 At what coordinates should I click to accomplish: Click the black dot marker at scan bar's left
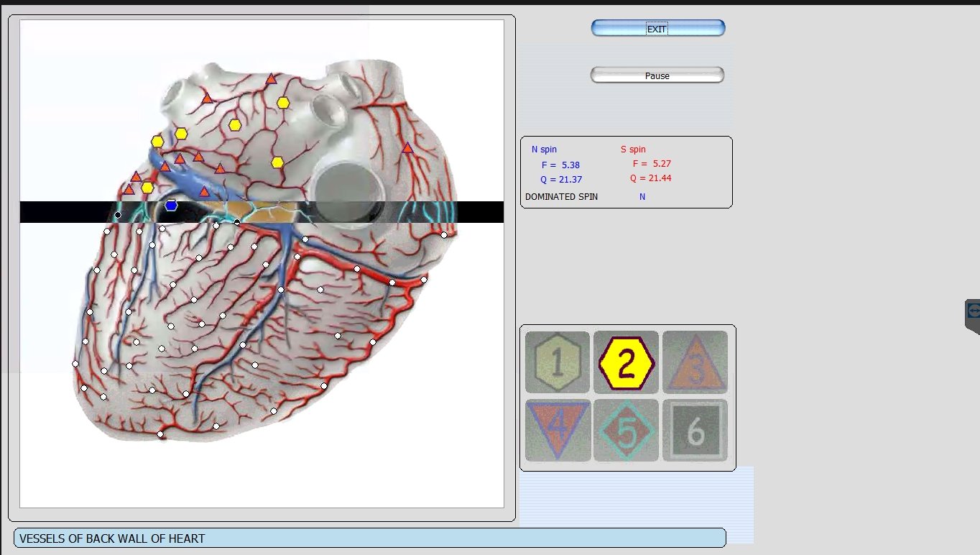118,215
